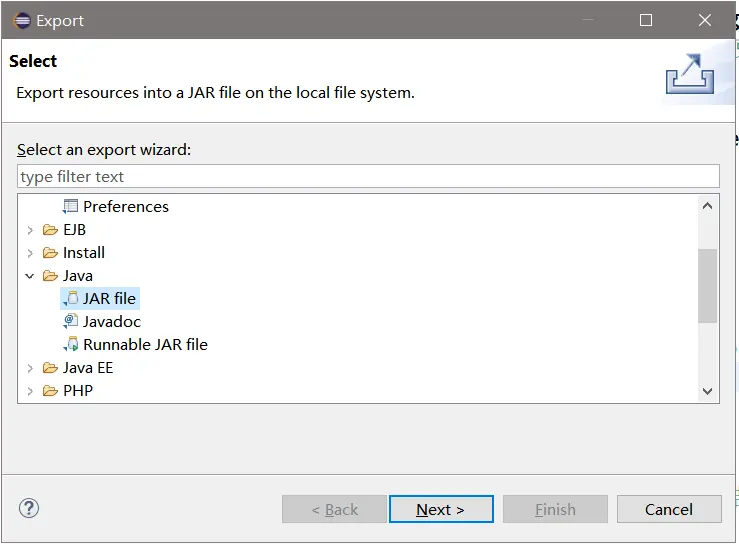Collapse the Java category

point(30,275)
